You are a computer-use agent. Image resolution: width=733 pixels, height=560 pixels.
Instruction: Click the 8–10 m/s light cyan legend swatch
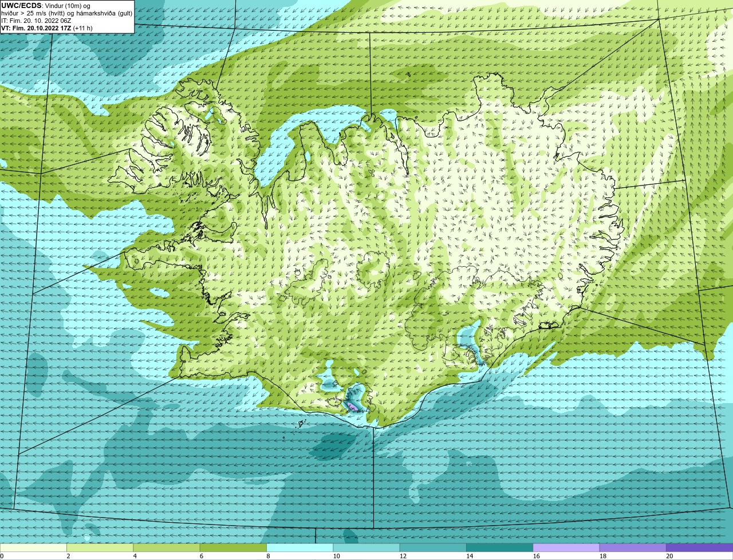point(300,548)
